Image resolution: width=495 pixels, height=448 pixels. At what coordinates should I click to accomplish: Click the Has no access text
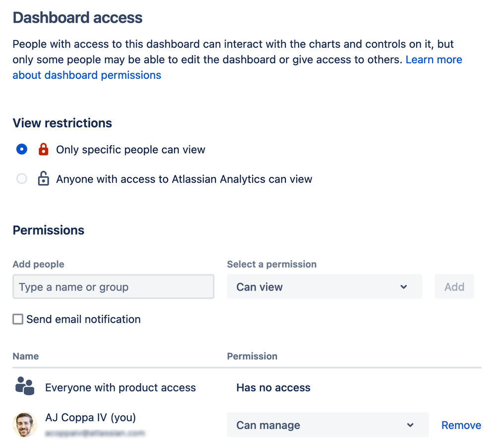click(x=273, y=388)
